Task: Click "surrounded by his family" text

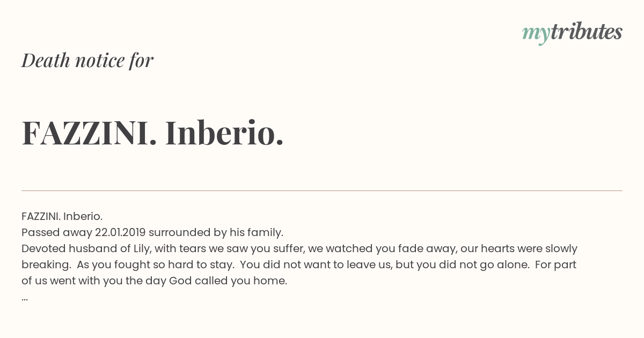Action: tap(216, 232)
